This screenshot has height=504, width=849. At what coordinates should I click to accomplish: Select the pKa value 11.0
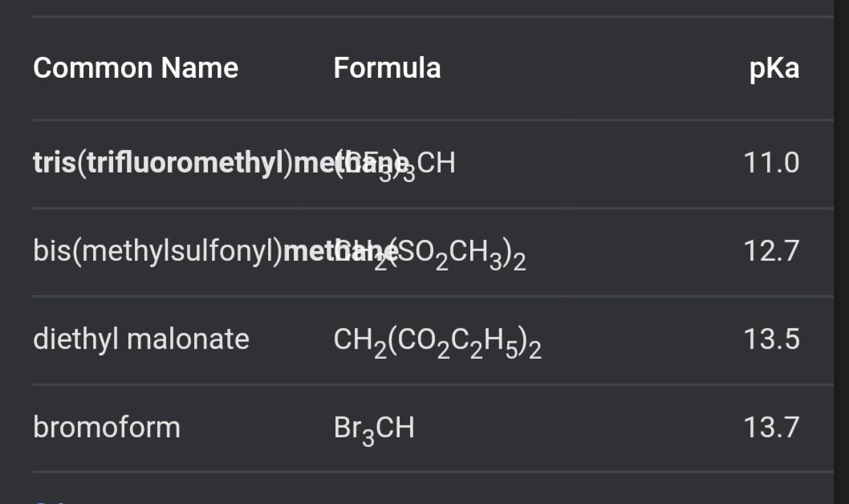771,163
